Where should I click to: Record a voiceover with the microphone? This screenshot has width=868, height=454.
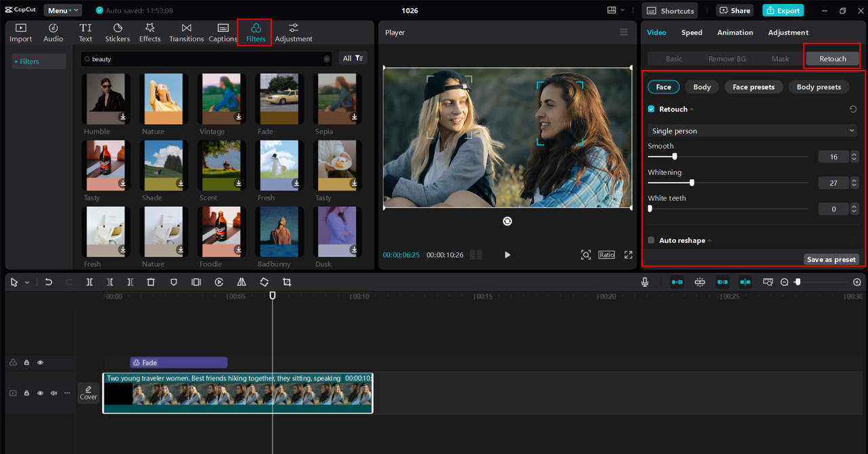[645, 282]
